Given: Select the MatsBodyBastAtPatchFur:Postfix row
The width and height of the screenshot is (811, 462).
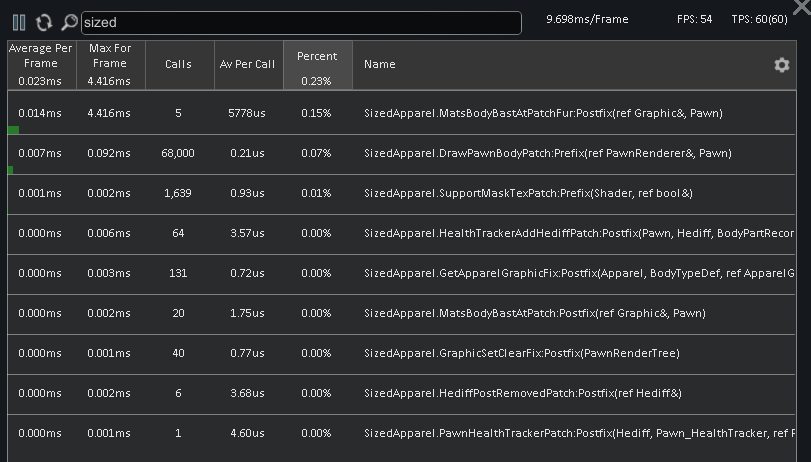Looking at the screenshot, I should coord(401,113).
